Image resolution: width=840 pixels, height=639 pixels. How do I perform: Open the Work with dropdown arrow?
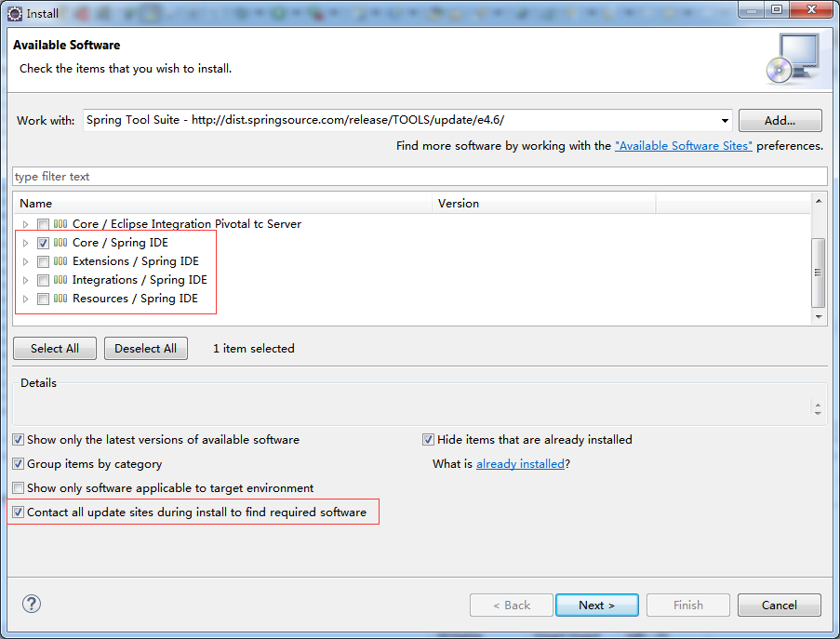725,121
